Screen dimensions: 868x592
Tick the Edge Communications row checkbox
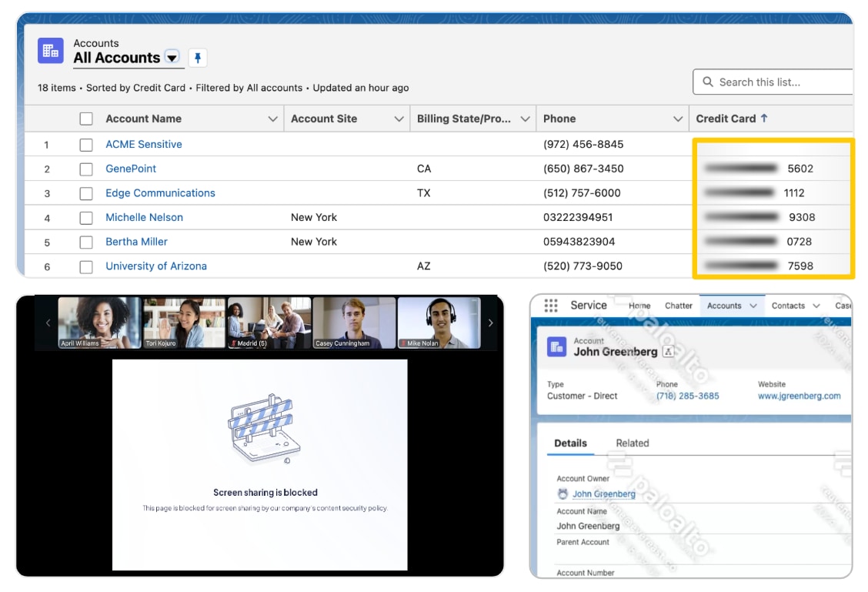click(x=86, y=193)
